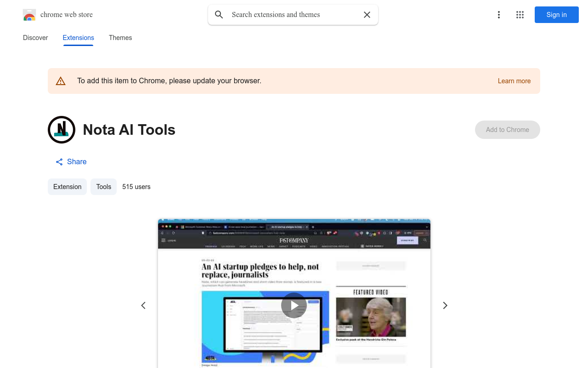Click the Chrome Web Store logo

tap(29, 15)
